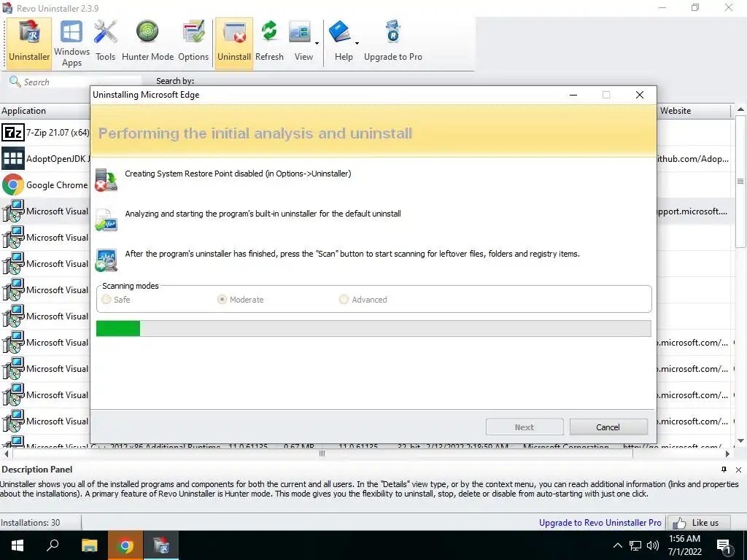This screenshot has height=560, width=747.
Task: Open the network tray icon
Action: [x=635, y=545]
